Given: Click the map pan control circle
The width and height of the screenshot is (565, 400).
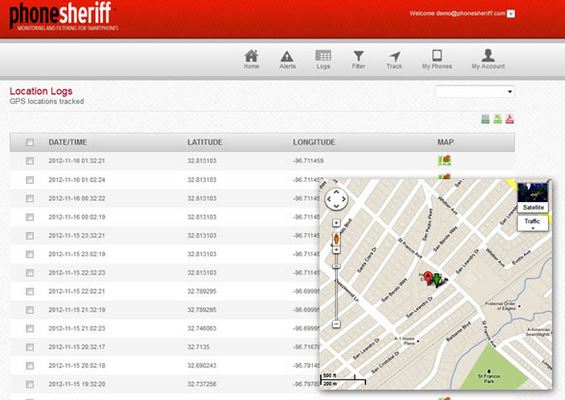Looking at the screenshot, I should [336, 199].
